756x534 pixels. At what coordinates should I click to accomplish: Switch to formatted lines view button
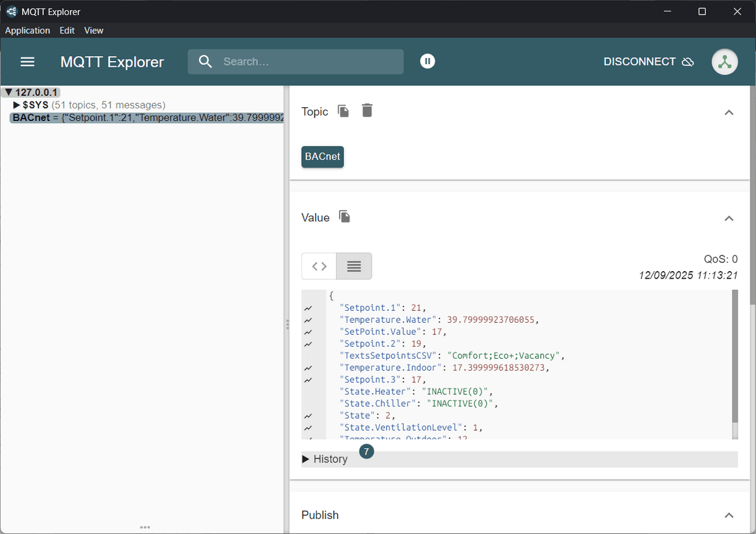click(354, 266)
